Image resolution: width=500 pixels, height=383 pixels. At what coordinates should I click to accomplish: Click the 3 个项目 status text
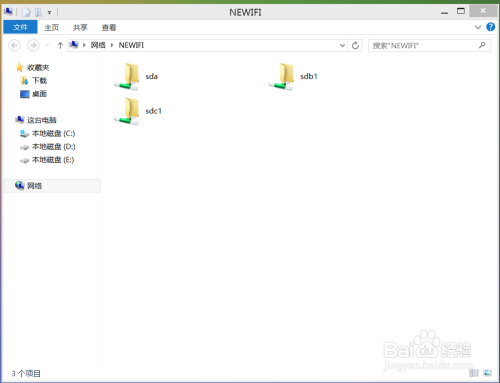pos(26,373)
